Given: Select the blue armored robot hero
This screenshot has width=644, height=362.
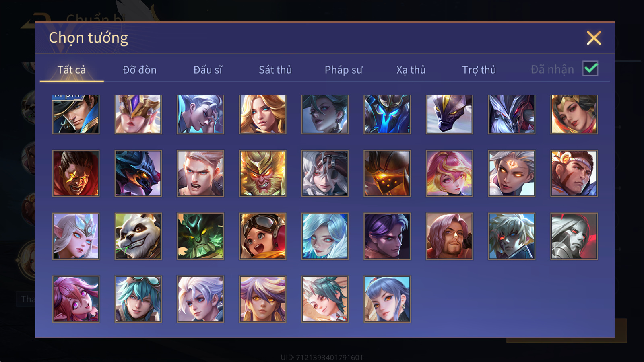Looking at the screenshot, I should coord(387,114).
